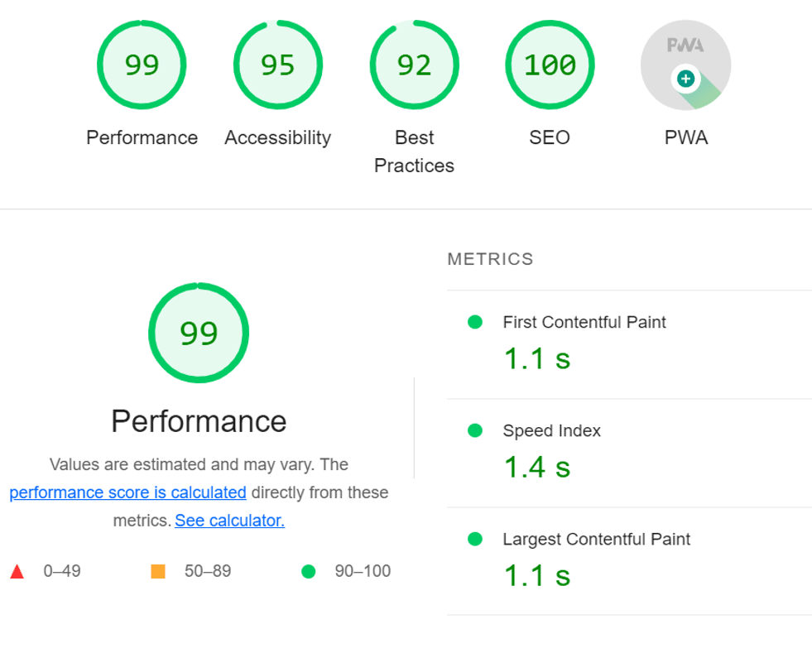
Task: Click the green dot beside Speed Index
Action: point(475,430)
